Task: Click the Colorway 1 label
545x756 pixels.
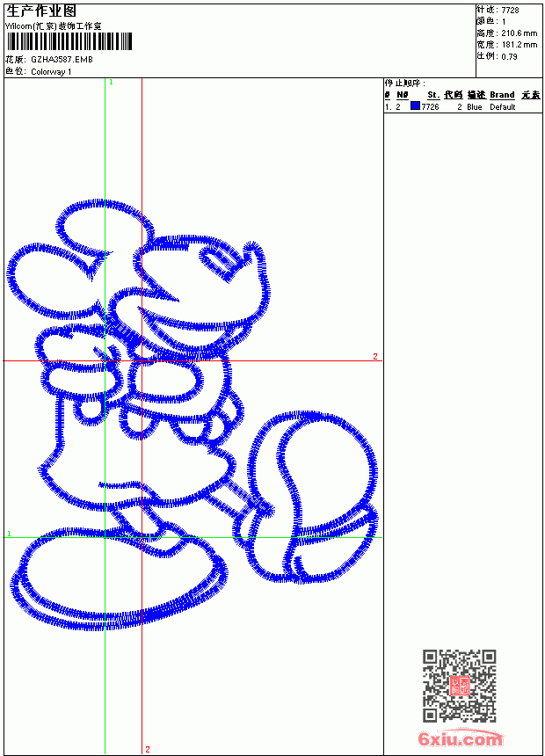Action: click(51, 72)
